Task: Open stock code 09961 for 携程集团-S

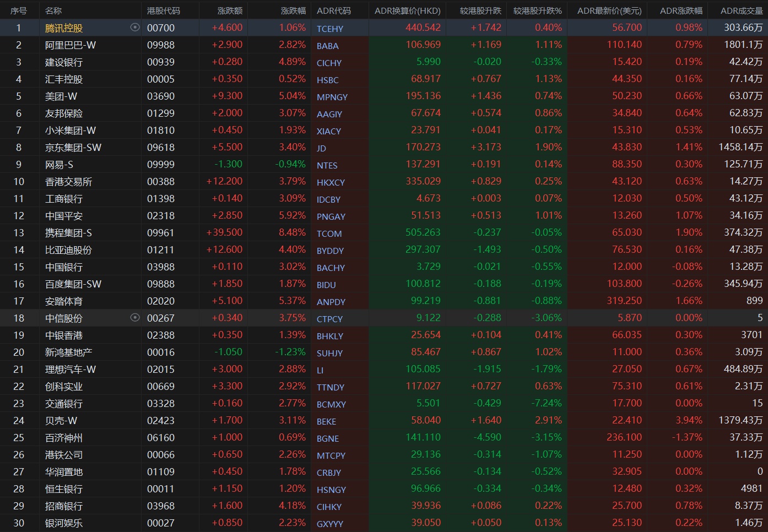Action: pos(160,233)
